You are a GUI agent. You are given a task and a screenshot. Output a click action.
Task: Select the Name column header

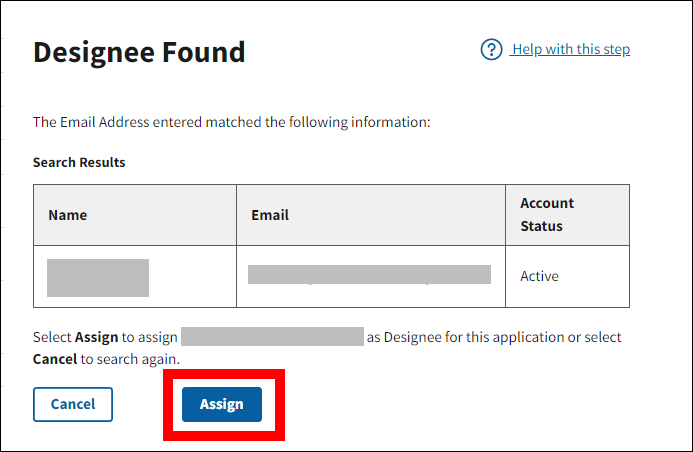tap(68, 215)
